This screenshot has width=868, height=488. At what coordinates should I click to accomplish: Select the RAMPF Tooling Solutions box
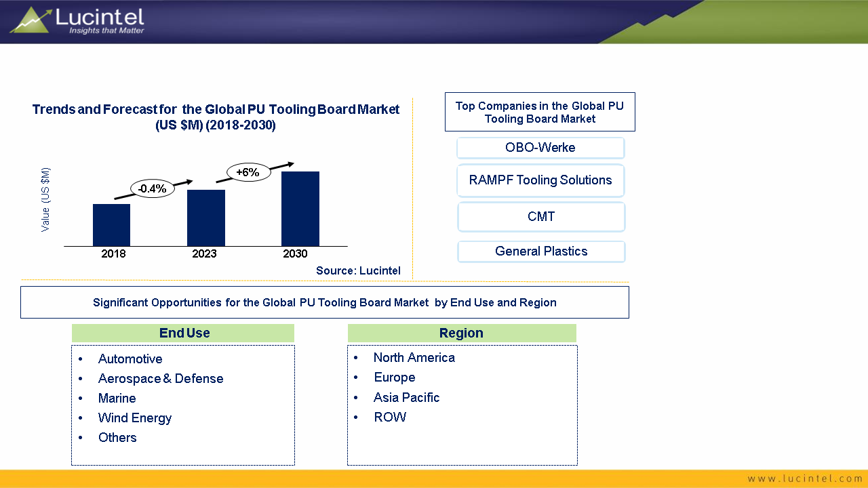(540, 180)
